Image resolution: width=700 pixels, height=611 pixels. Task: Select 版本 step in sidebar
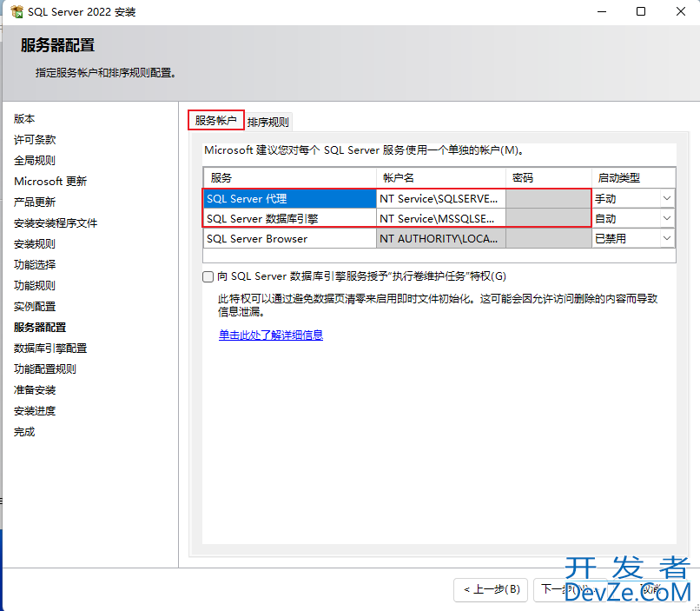point(24,119)
